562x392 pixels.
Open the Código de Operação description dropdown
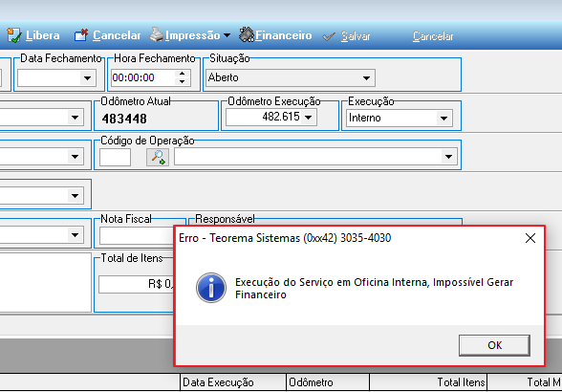coord(448,157)
